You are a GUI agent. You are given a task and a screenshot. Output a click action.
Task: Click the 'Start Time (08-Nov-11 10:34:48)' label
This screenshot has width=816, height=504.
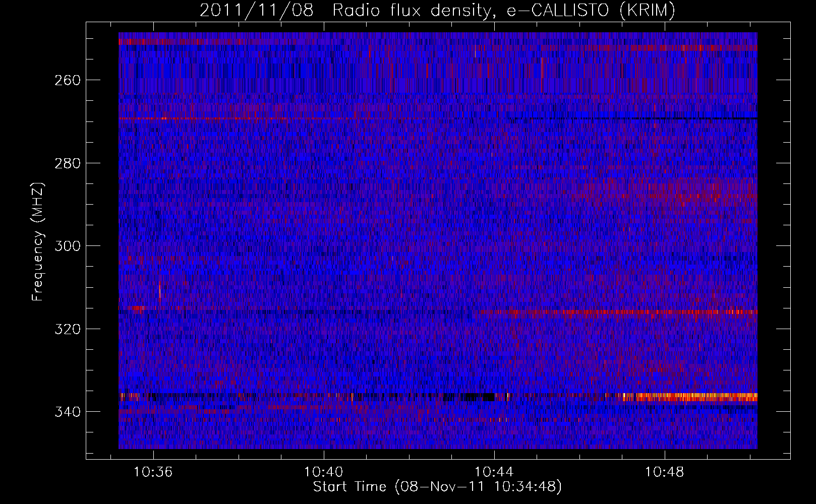point(437,487)
